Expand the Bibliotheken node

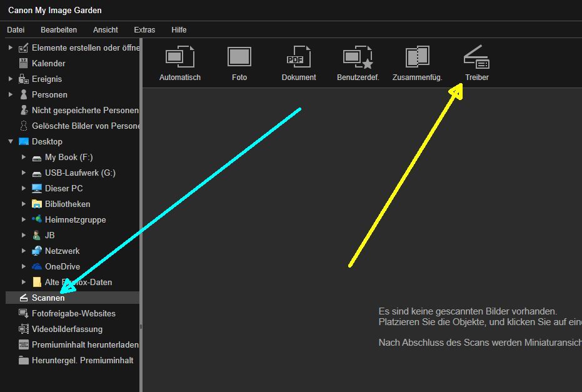[23, 204]
